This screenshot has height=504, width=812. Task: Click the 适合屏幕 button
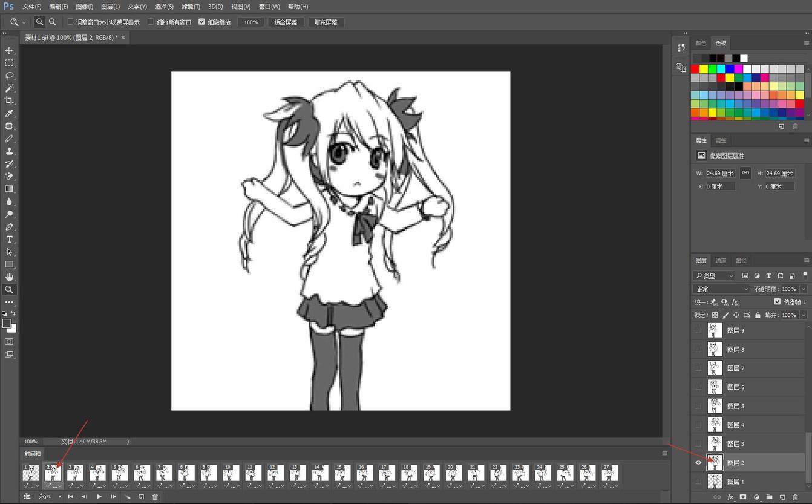pyautogui.click(x=286, y=22)
